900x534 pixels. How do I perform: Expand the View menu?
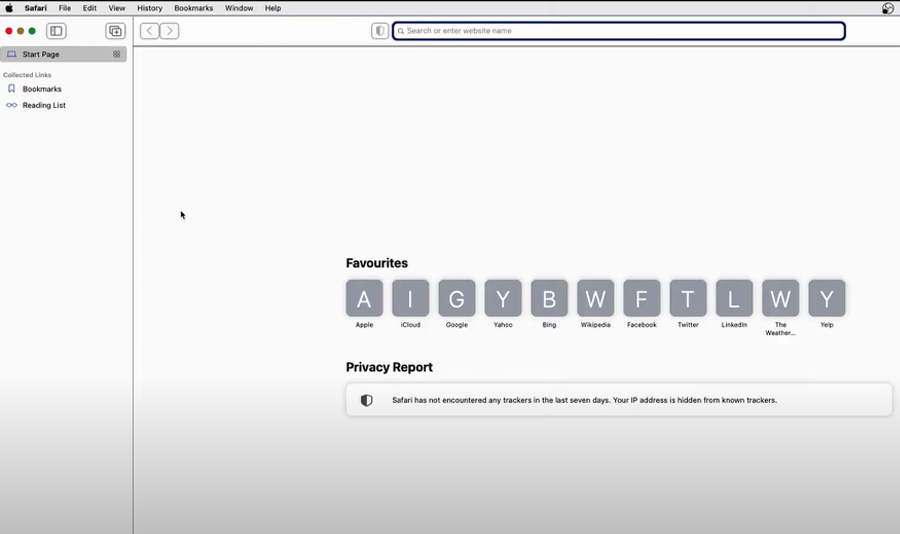(x=117, y=8)
